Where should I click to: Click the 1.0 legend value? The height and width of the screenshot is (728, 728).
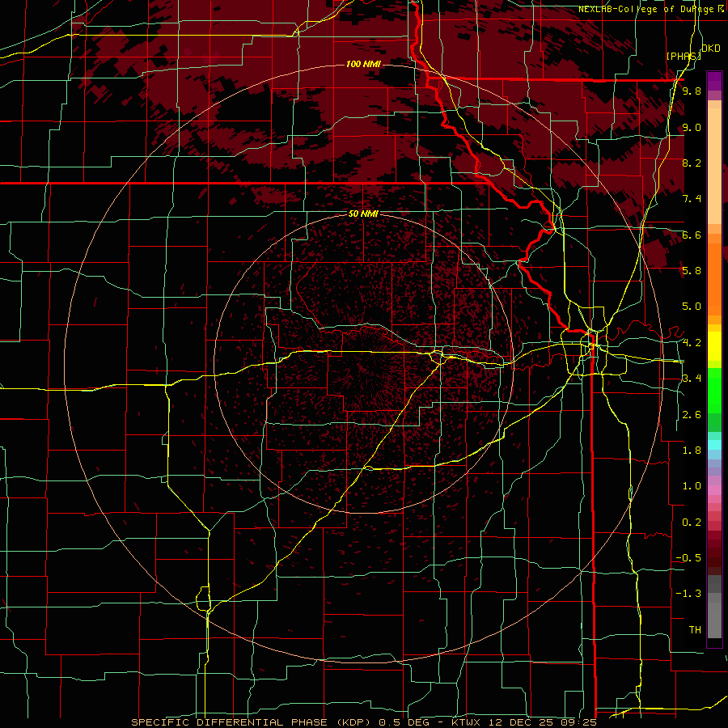click(692, 486)
